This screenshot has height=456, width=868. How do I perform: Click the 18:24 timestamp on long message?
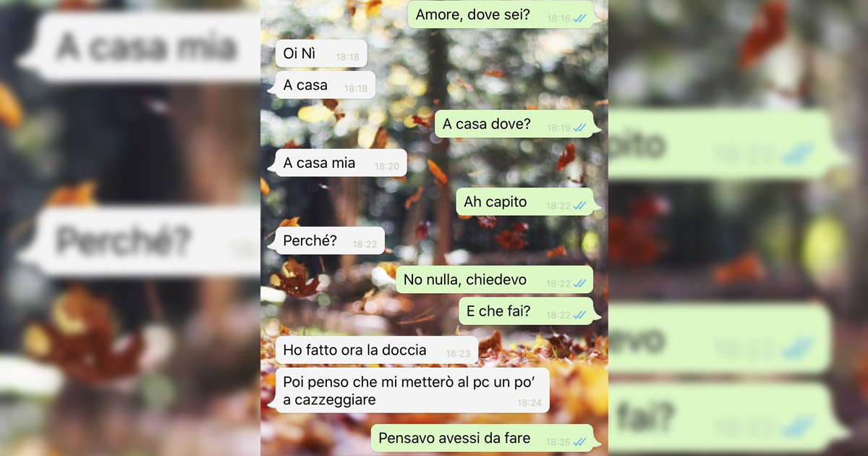coord(529,402)
